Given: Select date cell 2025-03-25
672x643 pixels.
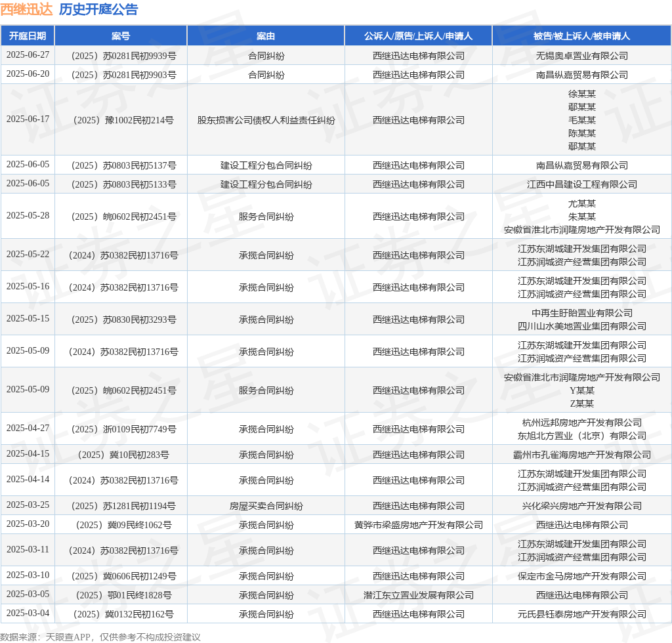Looking at the screenshot, I should pos(28,505).
